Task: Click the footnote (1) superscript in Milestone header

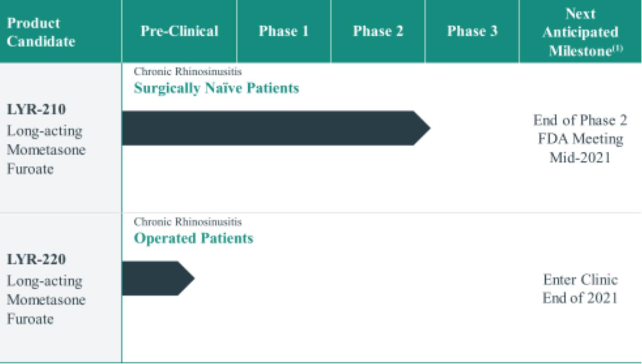Action: pyautogui.click(x=617, y=48)
